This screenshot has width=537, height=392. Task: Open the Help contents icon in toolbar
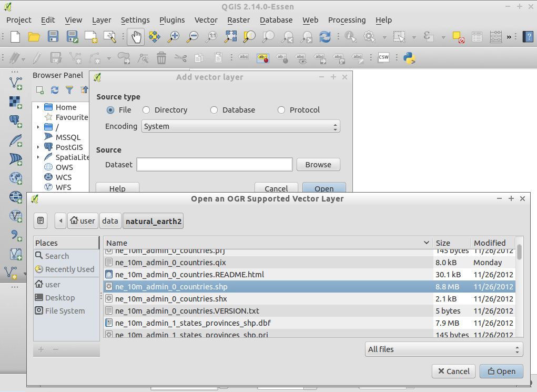528,37
